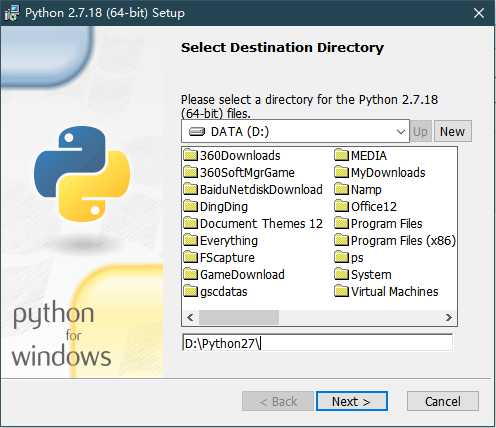Click the Program Files folder icon
This screenshot has height=428, width=496.
[342, 223]
